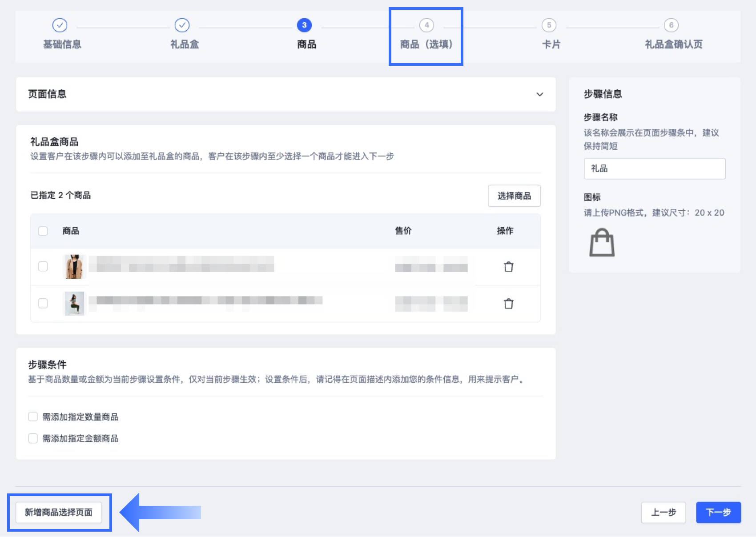
Task: Click step 4 circle icon
Action: point(426,25)
